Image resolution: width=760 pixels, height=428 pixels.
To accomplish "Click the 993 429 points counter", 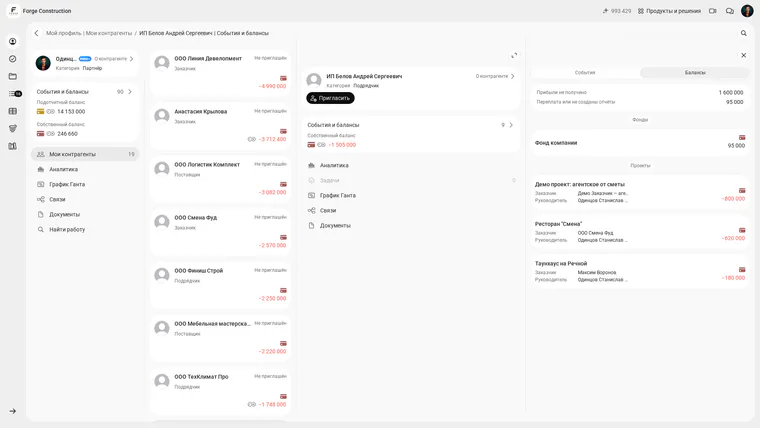I will pyautogui.click(x=617, y=11).
